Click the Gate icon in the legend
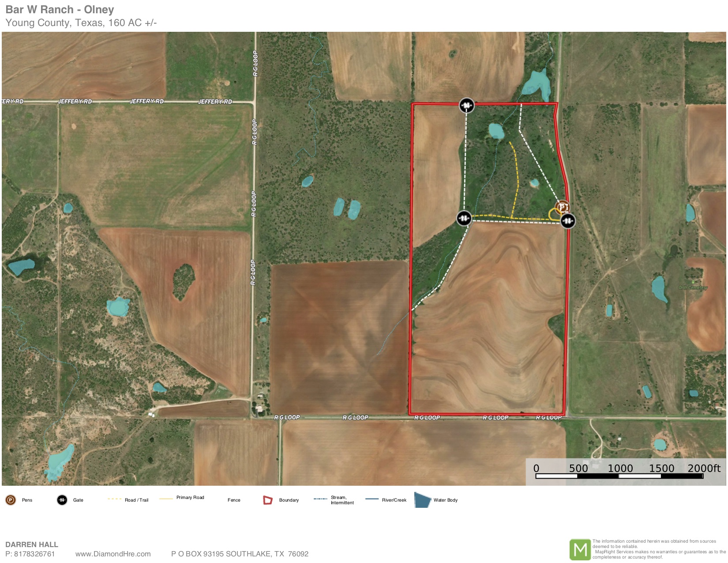 (x=62, y=500)
